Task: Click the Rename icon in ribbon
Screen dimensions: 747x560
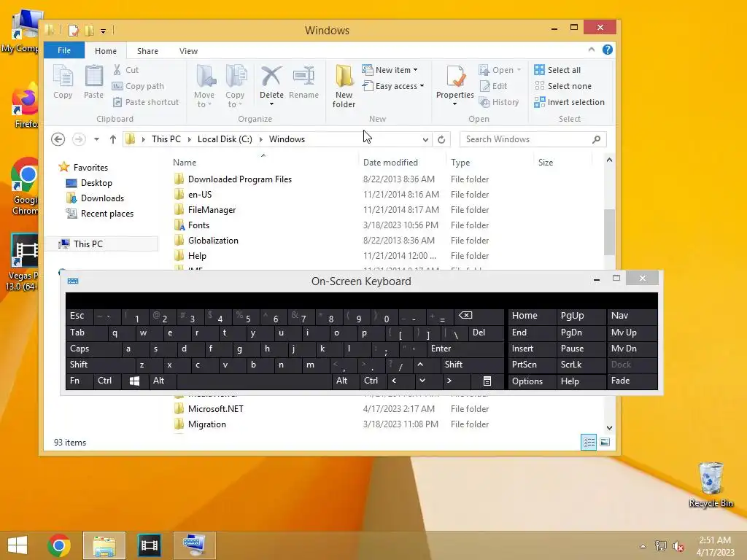Action: [303, 82]
